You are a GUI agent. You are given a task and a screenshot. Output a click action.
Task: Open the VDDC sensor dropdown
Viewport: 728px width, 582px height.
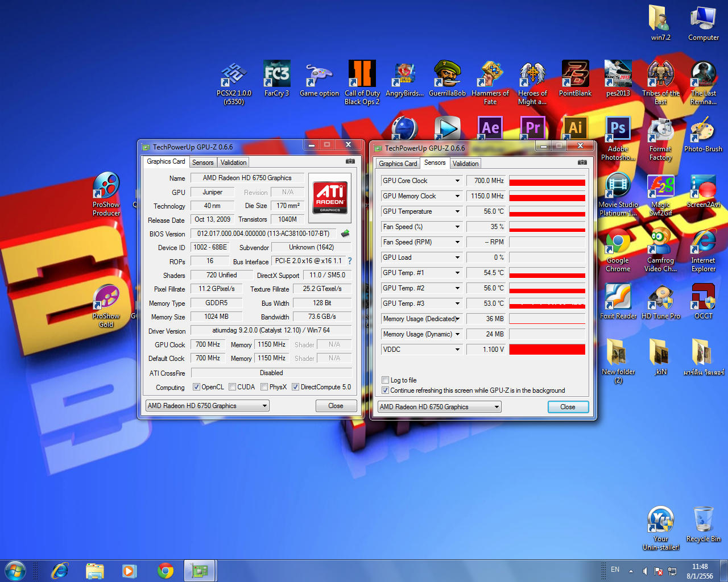tap(457, 350)
